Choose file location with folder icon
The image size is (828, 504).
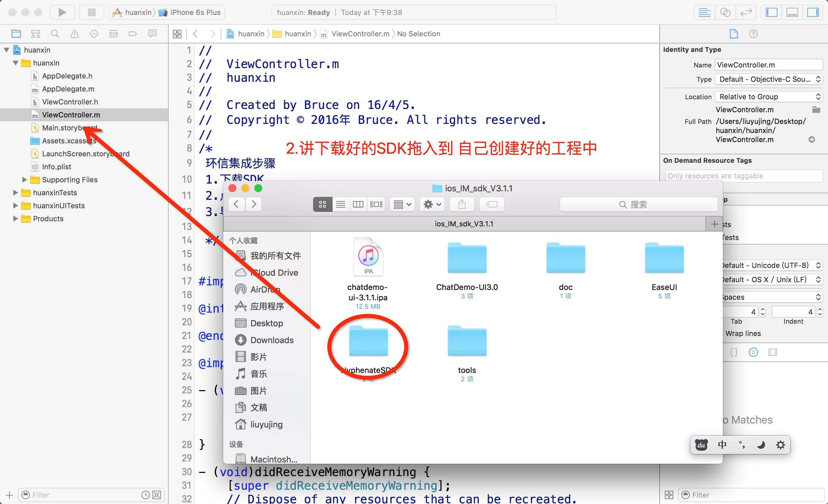click(x=816, y=110)
